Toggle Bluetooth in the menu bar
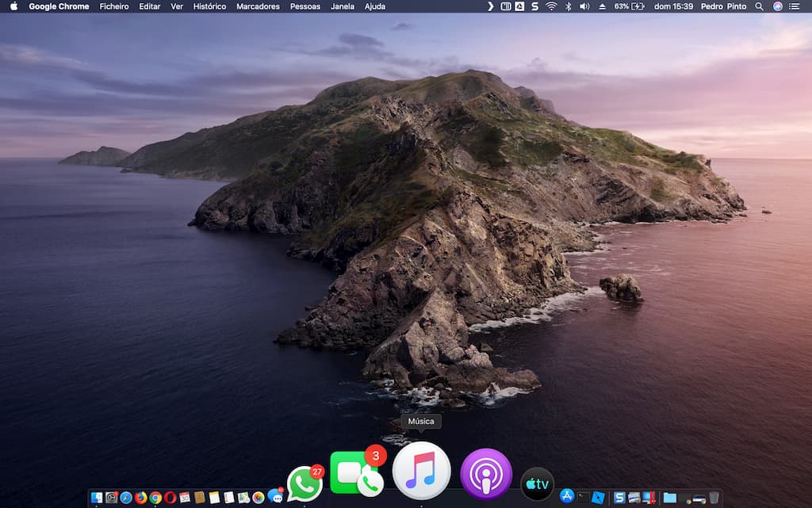Screen dimensions: 812x508 tap(569, 6)
